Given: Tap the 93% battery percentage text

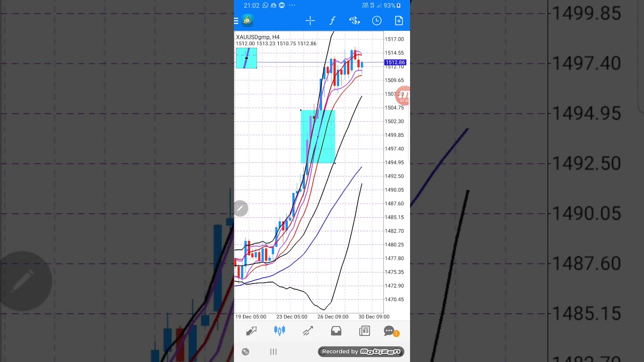Looking at the screenshot, I should (389, 6).
